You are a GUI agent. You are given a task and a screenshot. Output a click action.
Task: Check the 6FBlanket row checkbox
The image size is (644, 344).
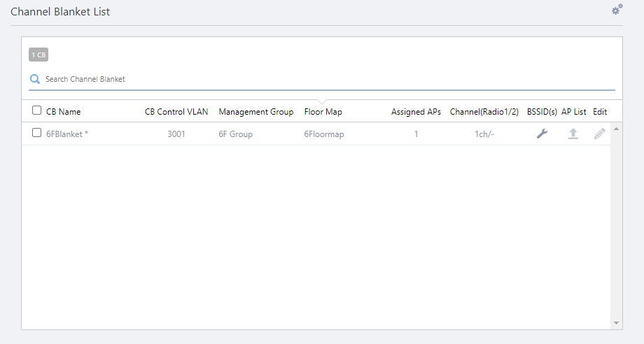click(37, 133)
